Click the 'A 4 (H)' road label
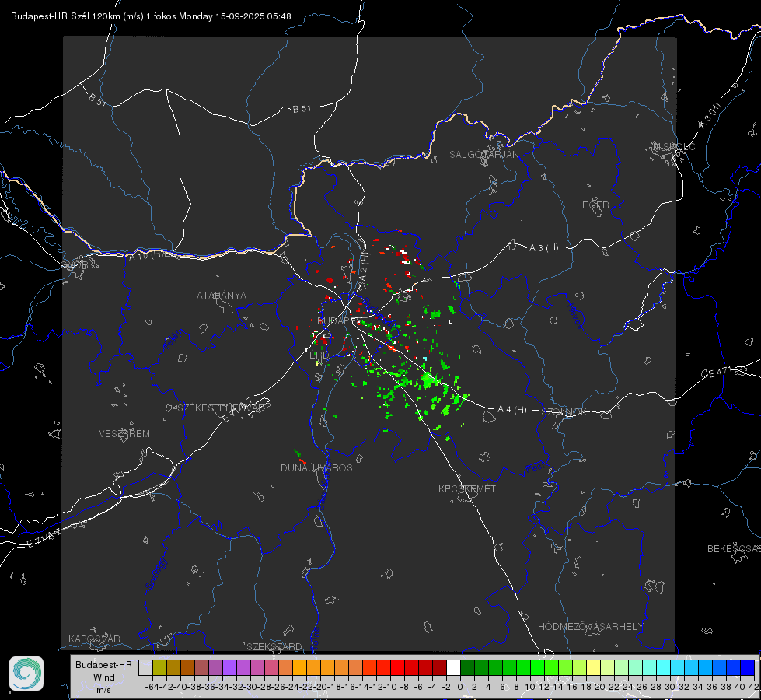The image size is (761, 700). pos(512,410)
